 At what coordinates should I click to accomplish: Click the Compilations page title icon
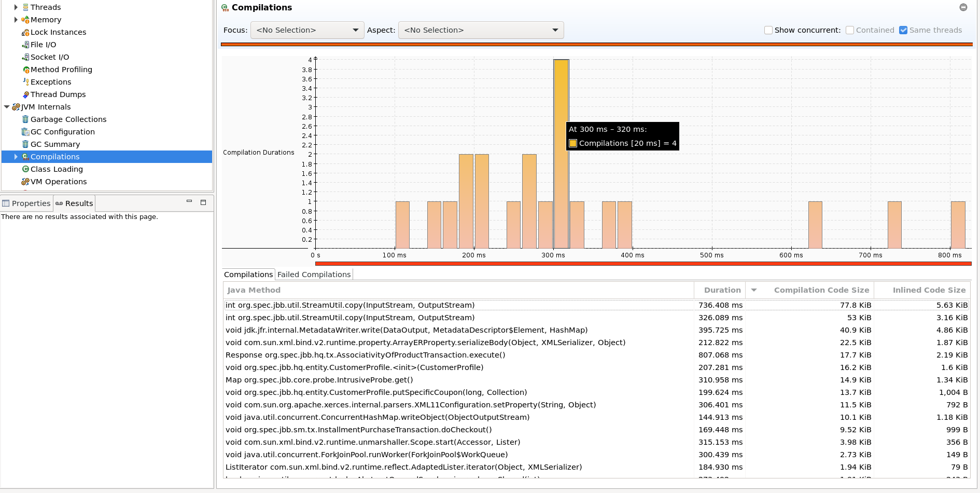coord(225,8)
